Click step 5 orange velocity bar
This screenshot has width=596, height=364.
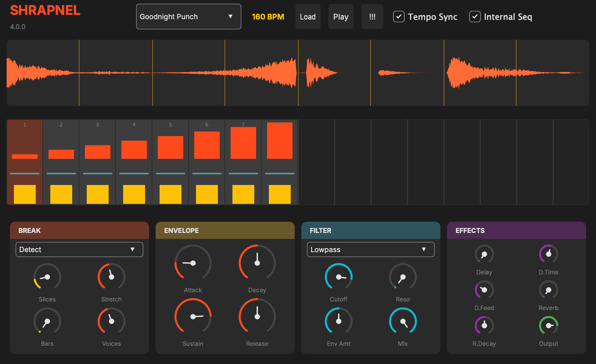tap(170, 148)
